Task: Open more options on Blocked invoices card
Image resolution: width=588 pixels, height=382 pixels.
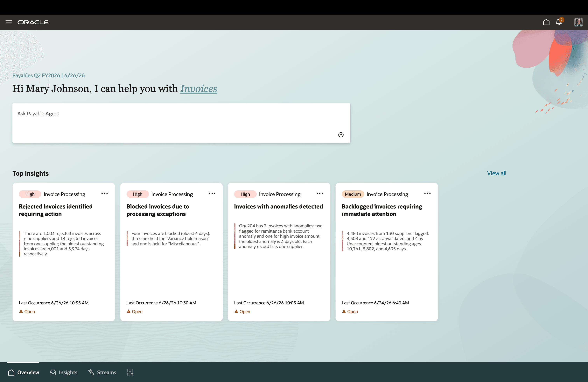Action: [x=212, y=193]
